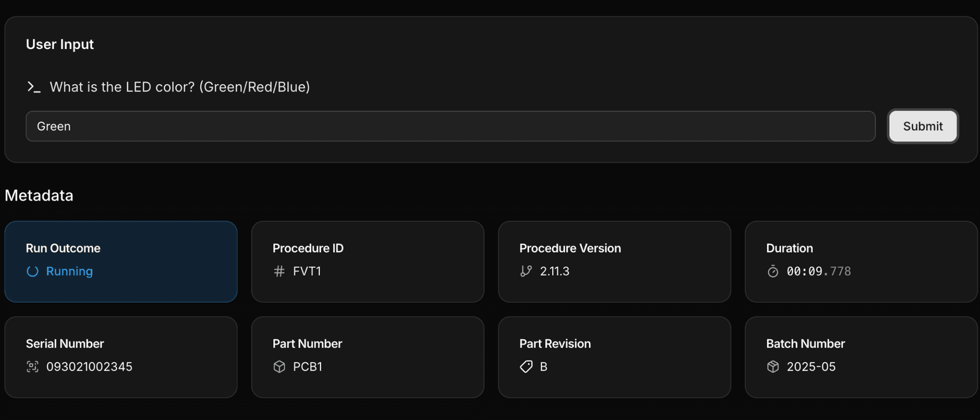The image size is (980, 420).
Task: Click the terminal prompt icon beside LED question
Action: [x=34, y=87]
